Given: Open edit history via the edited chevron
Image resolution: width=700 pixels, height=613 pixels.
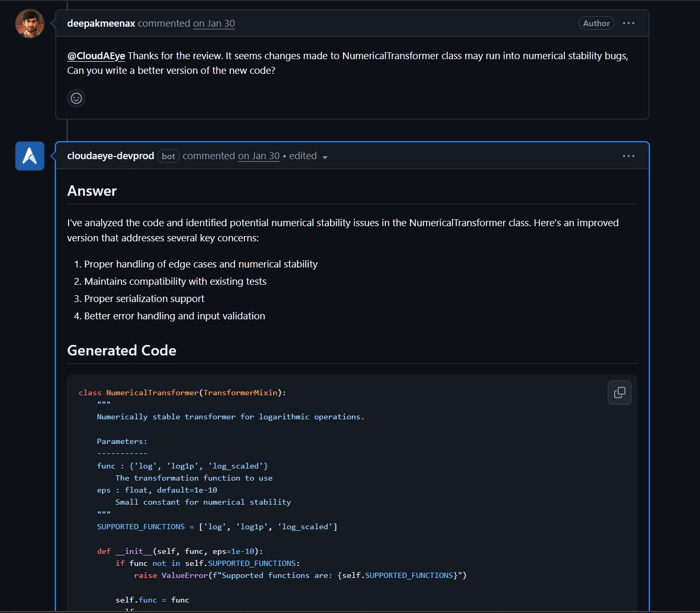Looking at the screenshot, I should click(x=325, y=157).
